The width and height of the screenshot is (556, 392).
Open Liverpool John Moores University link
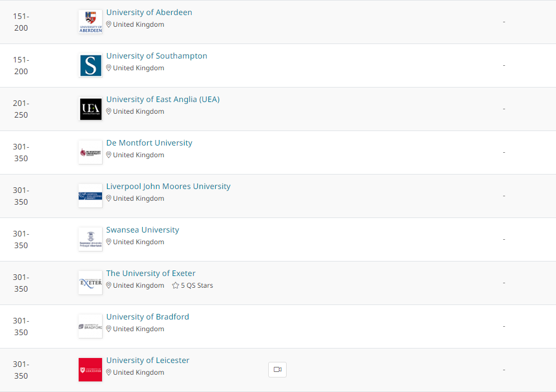[168, 186]
